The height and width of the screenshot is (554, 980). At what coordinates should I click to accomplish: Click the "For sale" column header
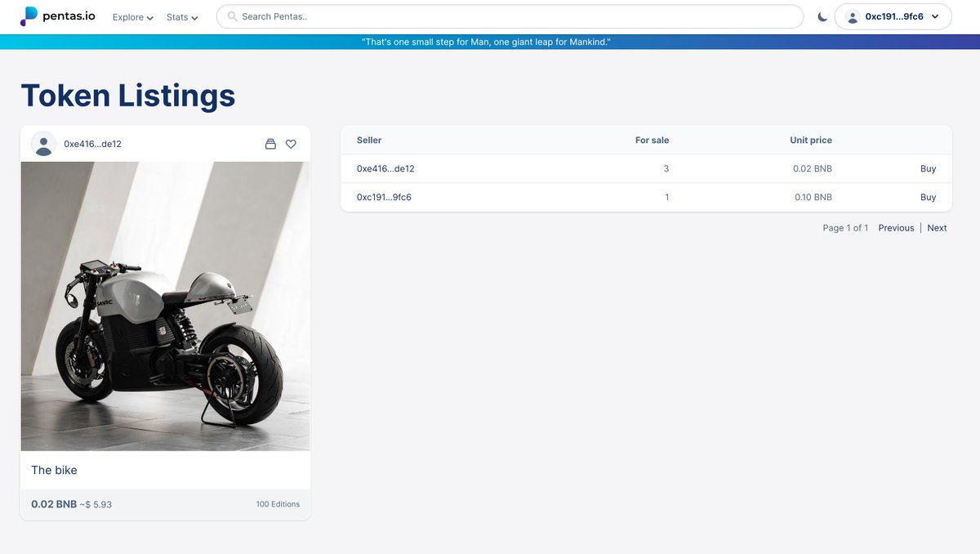652,141
